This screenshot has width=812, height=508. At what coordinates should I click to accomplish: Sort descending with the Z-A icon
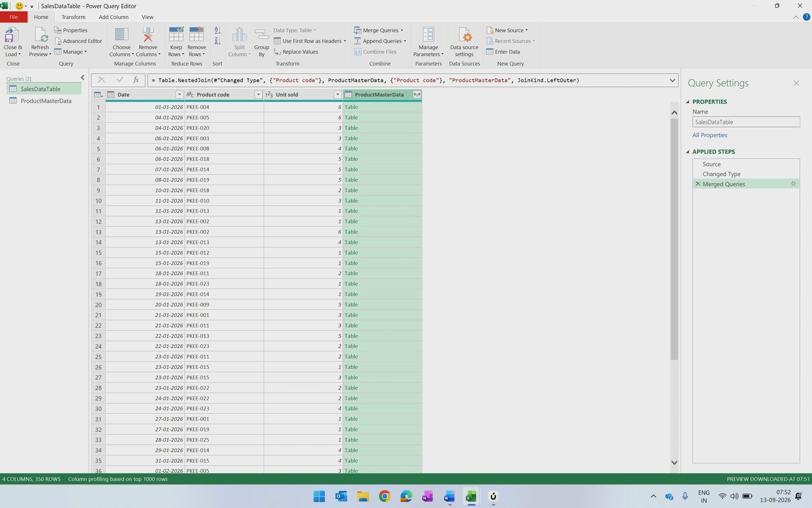(217, 41)
